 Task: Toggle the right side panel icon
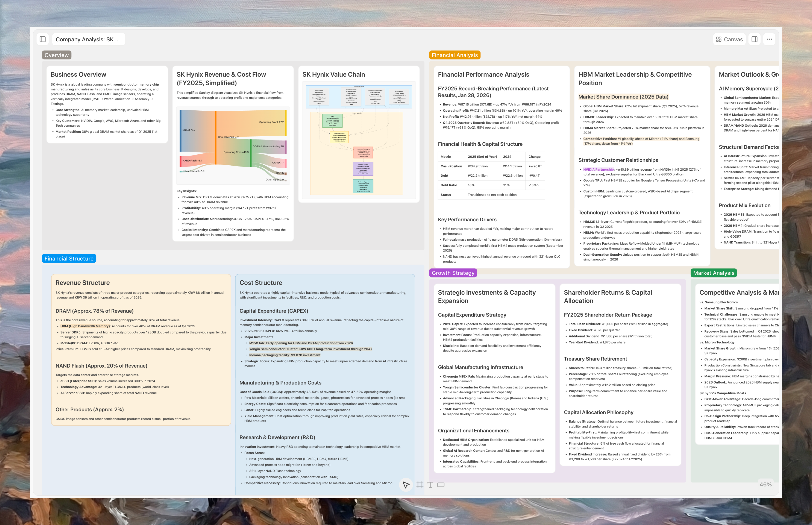pyautogui.click(x=754, y=39)
